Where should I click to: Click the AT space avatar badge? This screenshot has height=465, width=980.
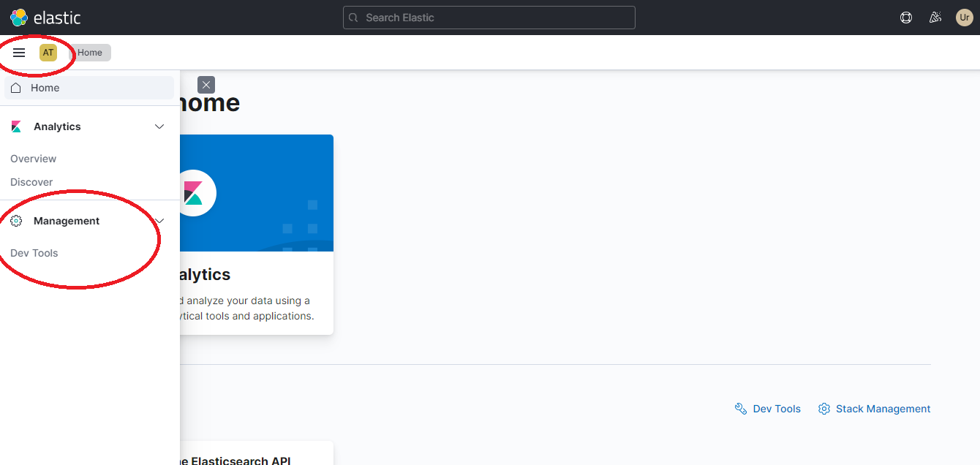click(48, 52)
